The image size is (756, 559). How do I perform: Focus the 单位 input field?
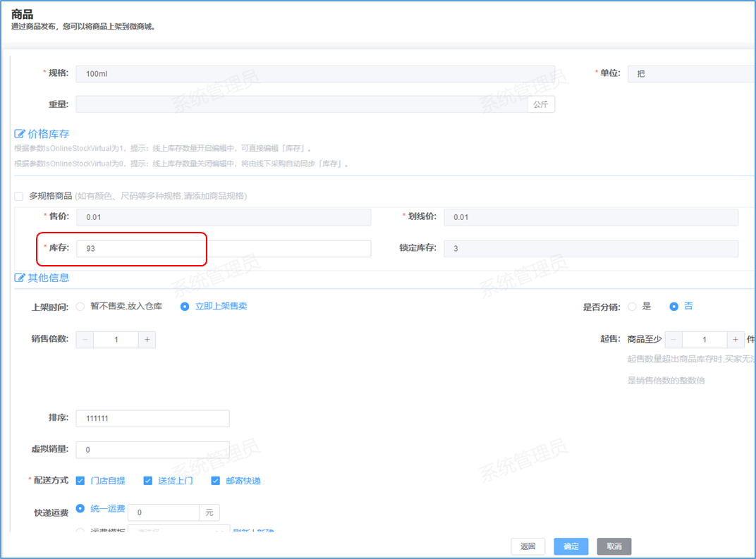pyautogui.click(x=691, y=74)
